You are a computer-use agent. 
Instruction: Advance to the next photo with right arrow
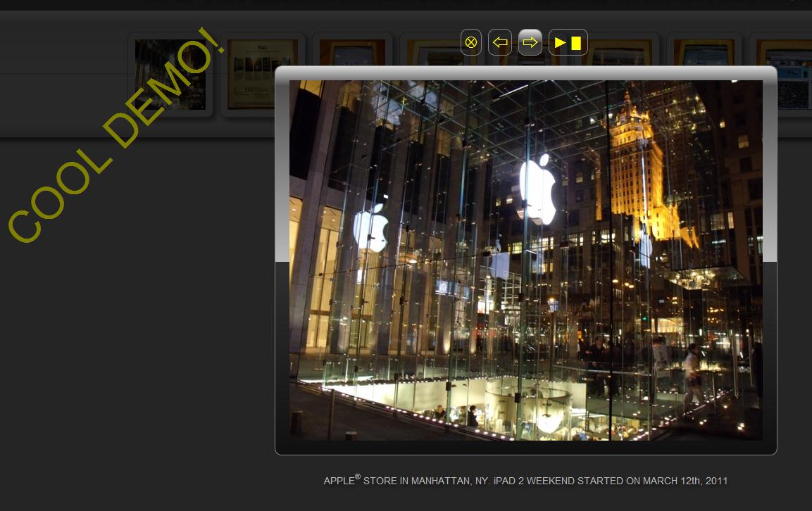click(x=530, y=42)
